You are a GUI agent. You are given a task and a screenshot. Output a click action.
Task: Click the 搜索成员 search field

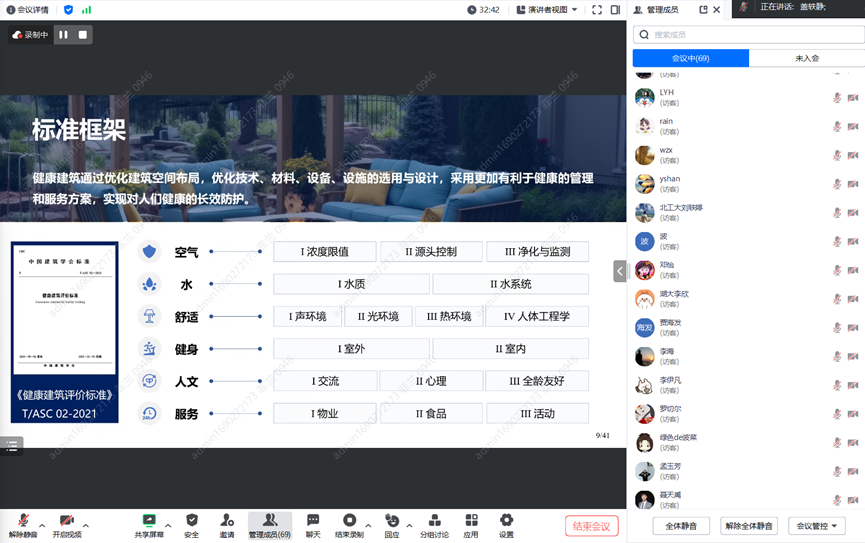(x=750, y=34)
